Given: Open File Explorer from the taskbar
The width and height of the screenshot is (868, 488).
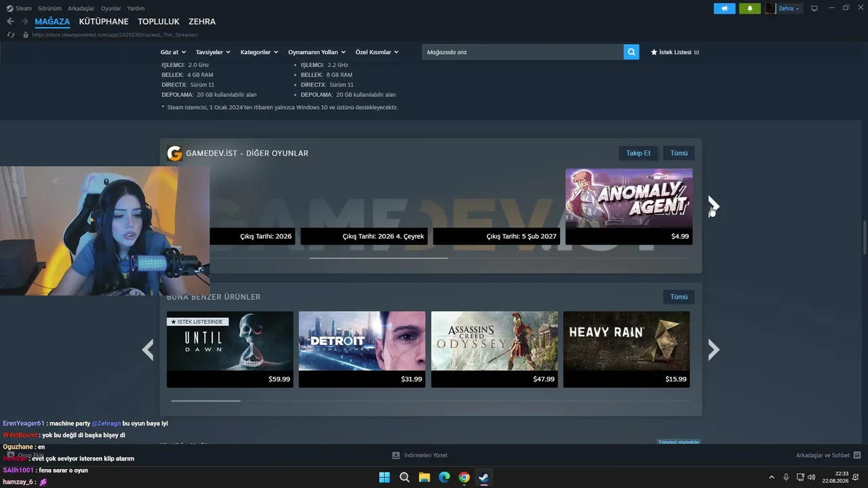Looking at the screenshot, I should pyautogui.click(x=425, y=477).
